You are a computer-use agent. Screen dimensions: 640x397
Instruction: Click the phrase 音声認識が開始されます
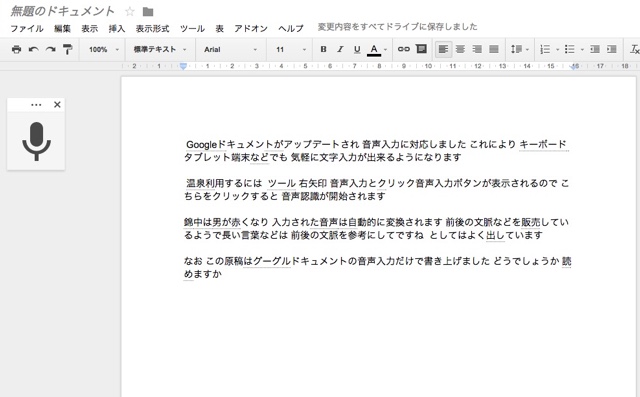tap(333, 196)
